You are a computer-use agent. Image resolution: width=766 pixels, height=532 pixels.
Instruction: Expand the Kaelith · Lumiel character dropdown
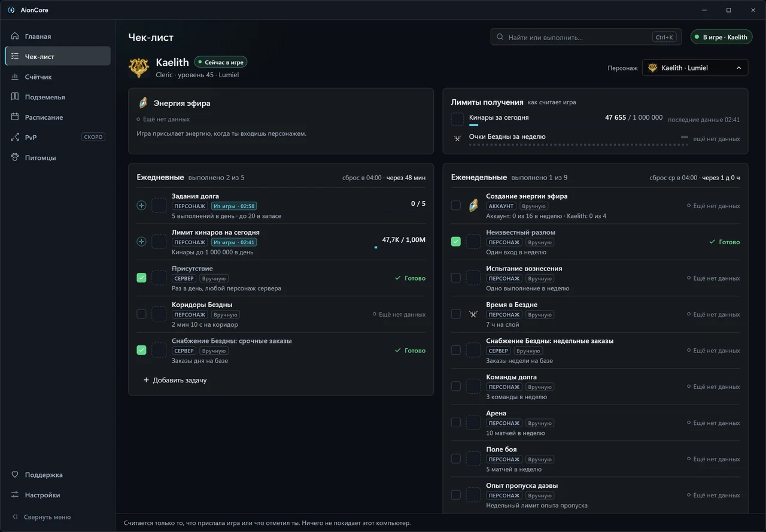click(x=695, y=68)
